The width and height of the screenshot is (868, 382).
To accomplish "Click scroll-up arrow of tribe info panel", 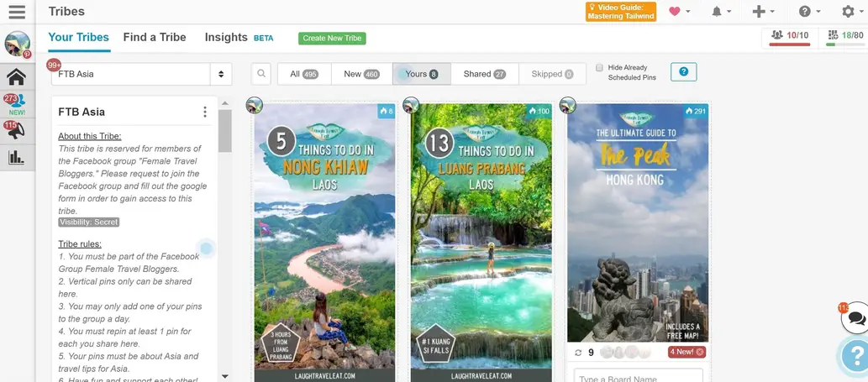I will (224, 103).
